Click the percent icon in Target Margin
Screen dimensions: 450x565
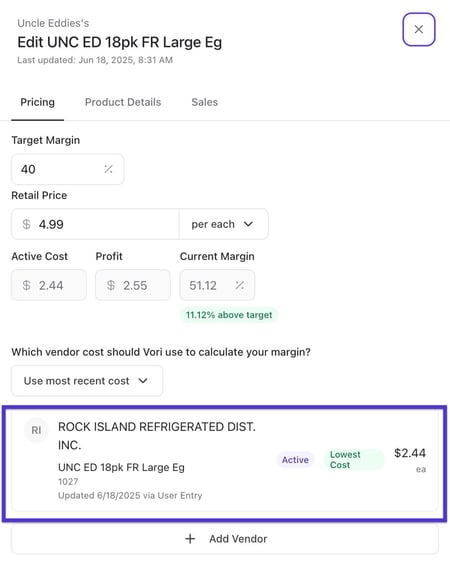(108, 169)
